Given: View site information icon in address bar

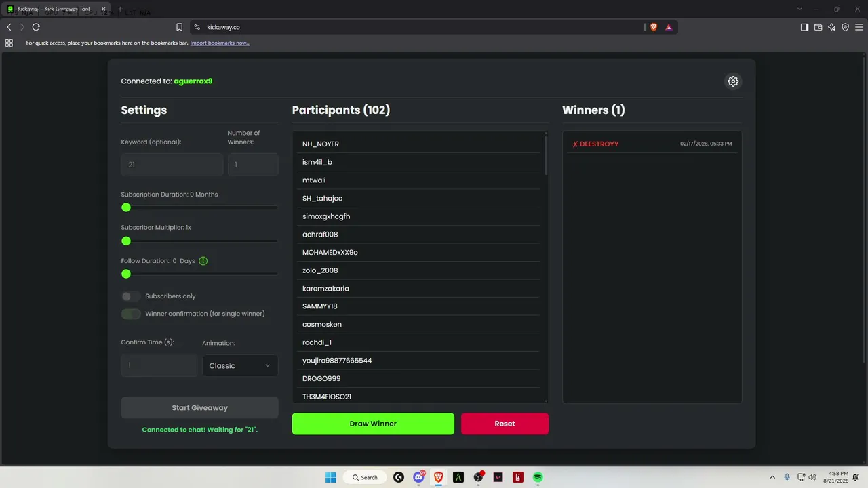Looking at the screenshot, I should coord(197,27).
